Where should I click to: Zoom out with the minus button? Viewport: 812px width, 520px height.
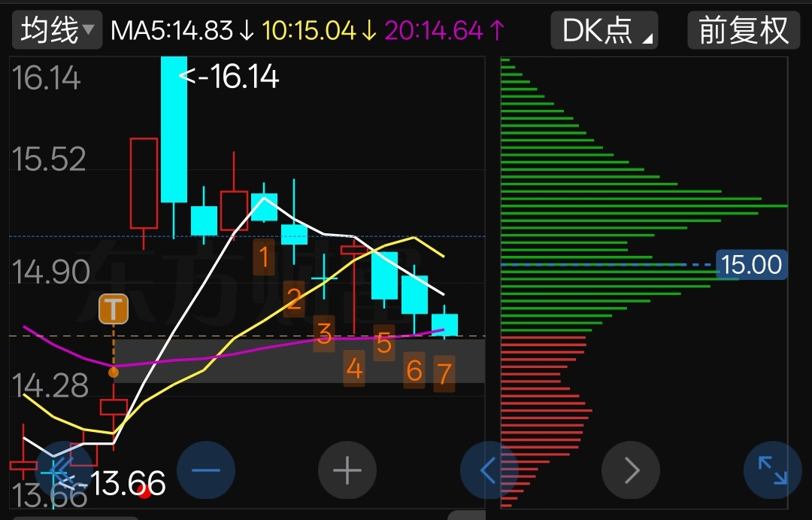[205, 470]
